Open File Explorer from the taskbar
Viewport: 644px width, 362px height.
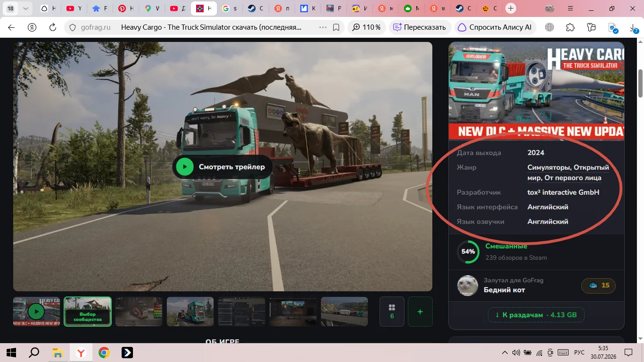click(58, 353)
